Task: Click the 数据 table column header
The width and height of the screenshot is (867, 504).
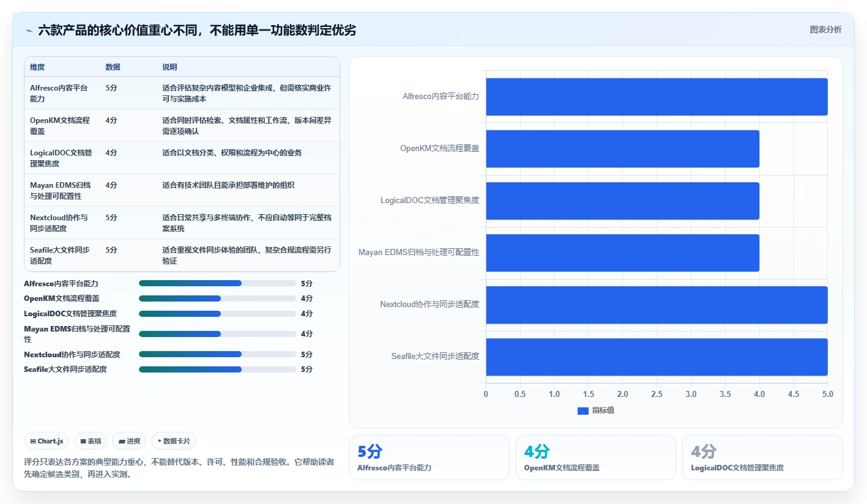Action: point(113,67)
